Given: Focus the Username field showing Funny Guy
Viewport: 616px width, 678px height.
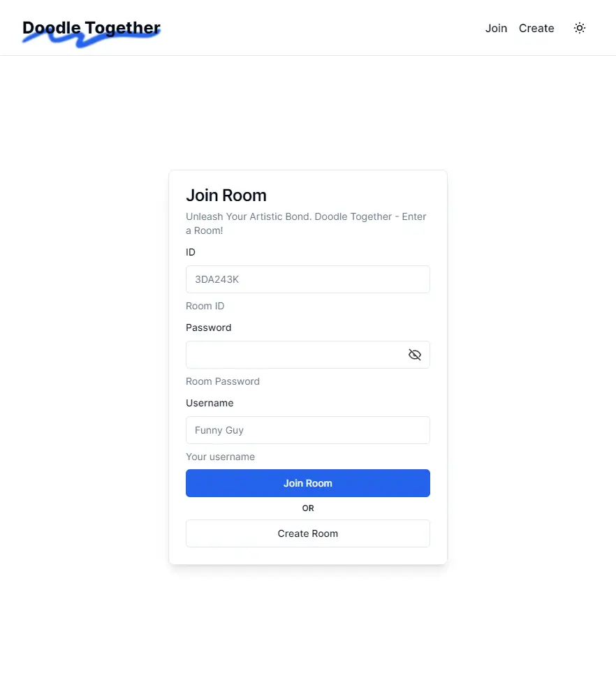Looking at the screenshot, I should pos(308,430).
